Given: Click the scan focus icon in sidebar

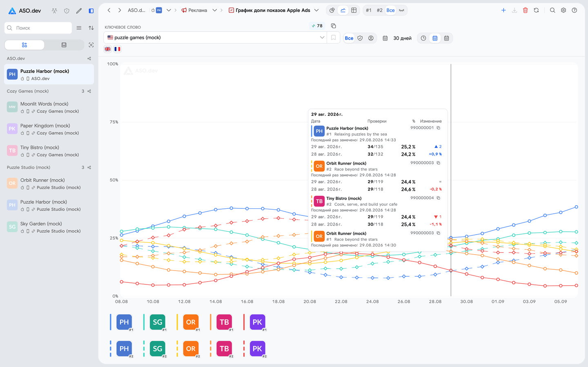Looking at the screenshot, I should [x=91, y=45].
